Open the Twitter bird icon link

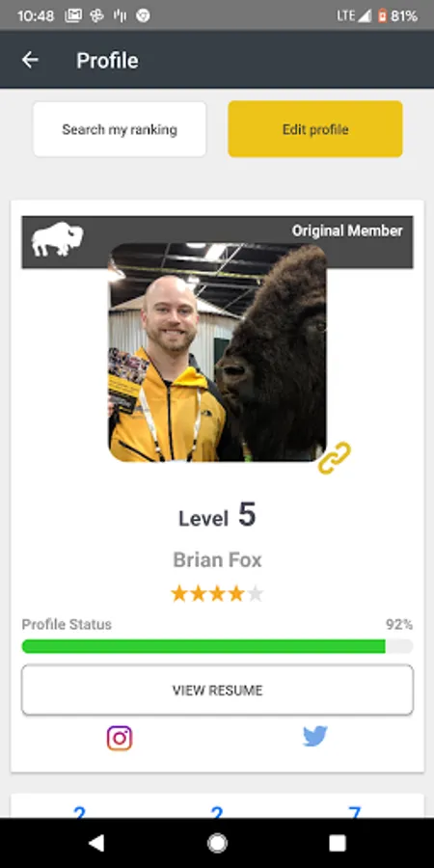click(x=315, y=737)
